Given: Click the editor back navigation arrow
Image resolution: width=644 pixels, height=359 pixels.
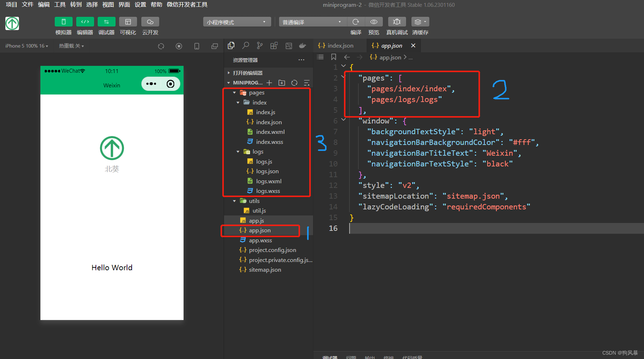Looking at the screenshot, I should [347, 57].
